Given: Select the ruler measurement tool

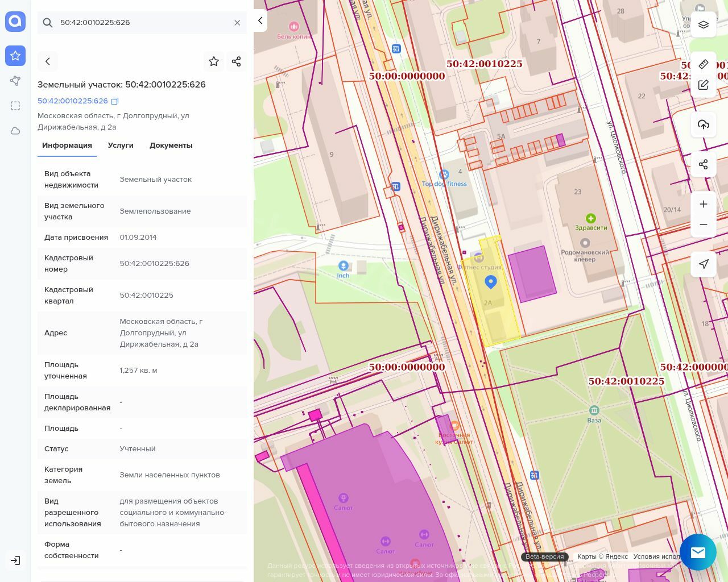Looking at the screenshot, I should tap(704, 64).
